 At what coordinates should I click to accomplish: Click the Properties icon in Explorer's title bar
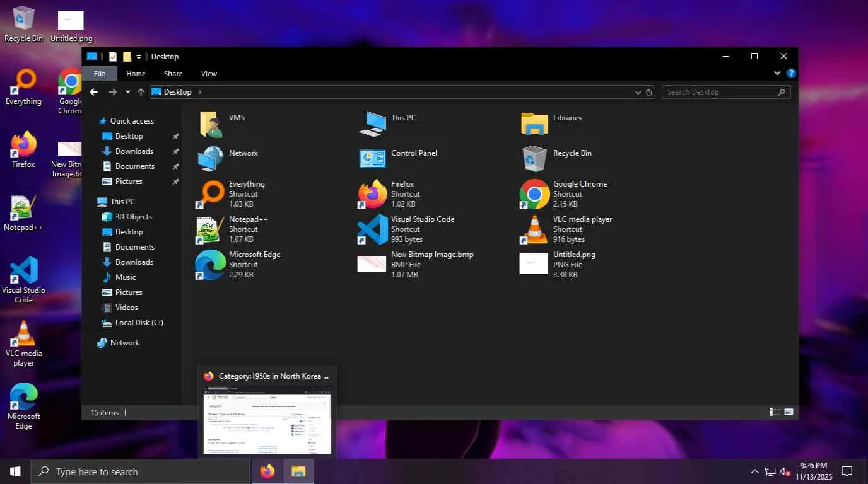click(113, 57)
